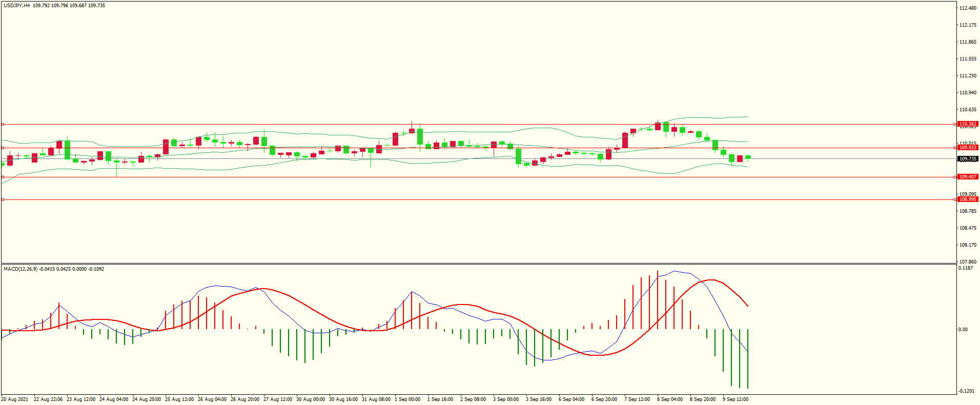Click the 30 Aug 16:00 time label
980x405 pixels.
(343, 399)
